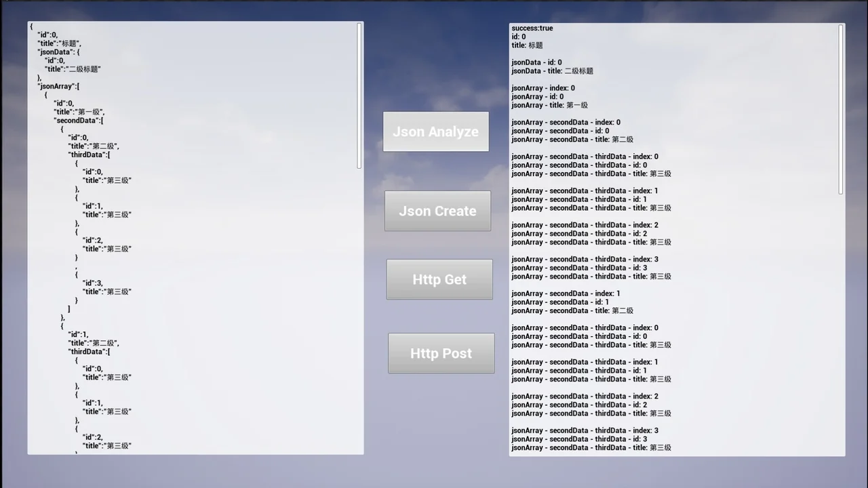Select the title 标题 field in left panel

pyautogui.click(x=57, y=43)
